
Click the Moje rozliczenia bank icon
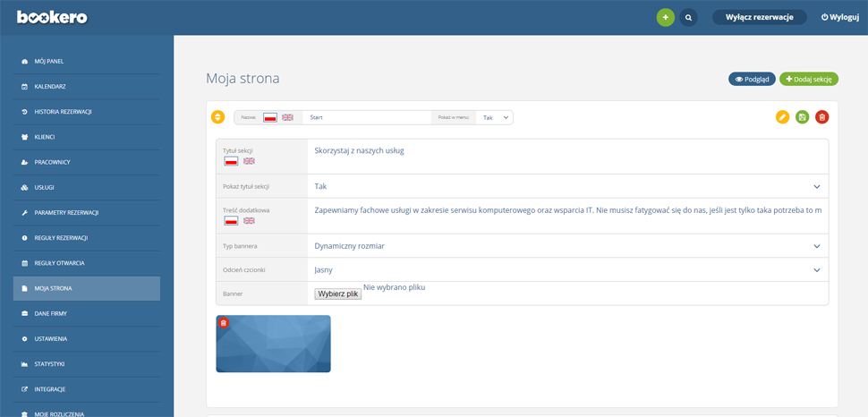tap(24, 413)
